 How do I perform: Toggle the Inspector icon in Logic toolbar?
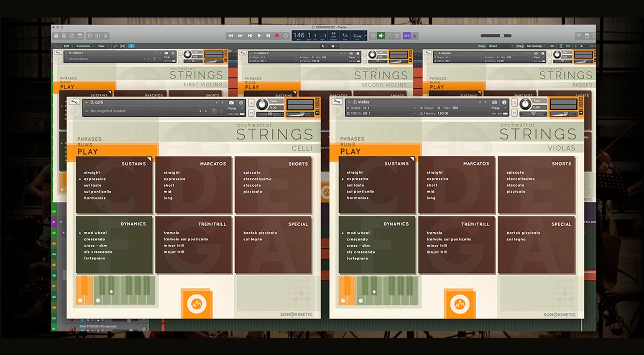(64, 36)
